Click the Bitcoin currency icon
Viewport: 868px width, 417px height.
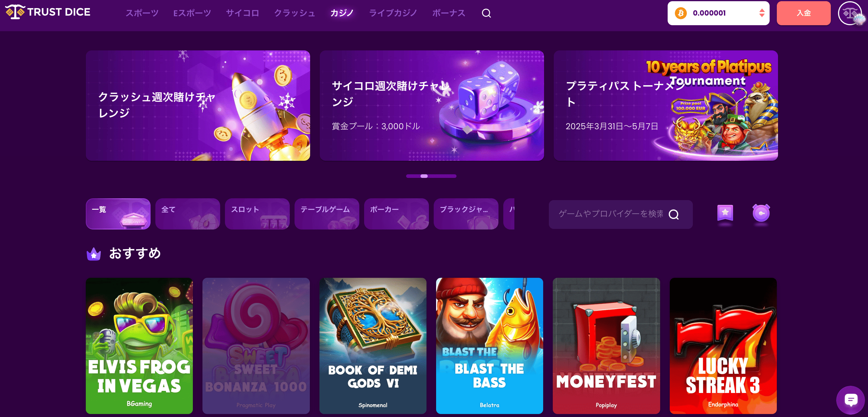click(x=680, y=13)
